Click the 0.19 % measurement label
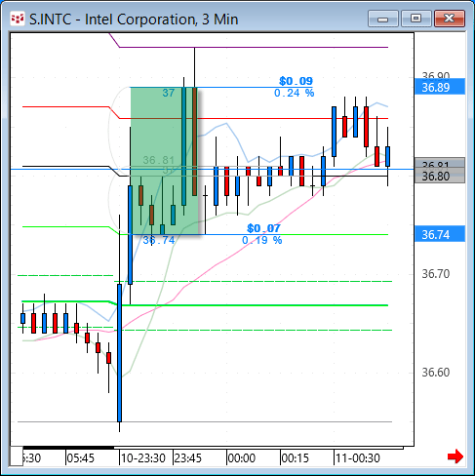This screenshot has width=475, height=476. (261, 240)
